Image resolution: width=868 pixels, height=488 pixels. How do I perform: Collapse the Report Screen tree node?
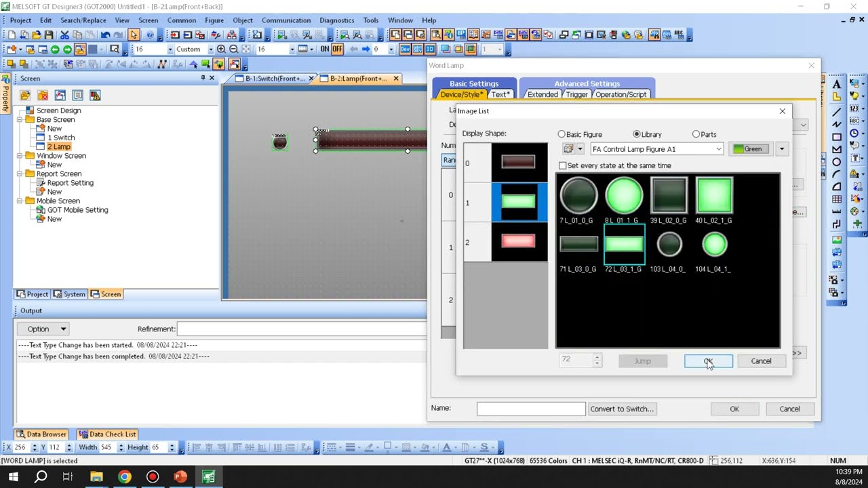click(20, 174)
